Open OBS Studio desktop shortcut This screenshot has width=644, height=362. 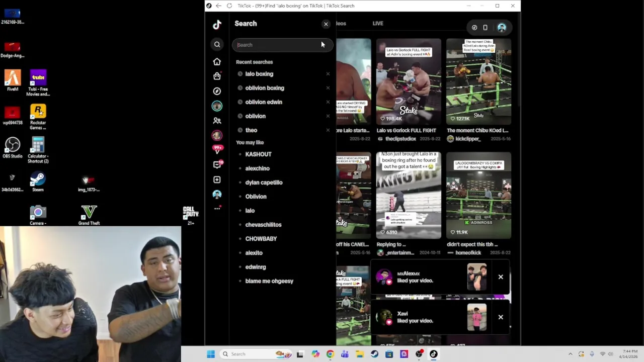pos(13,148)
